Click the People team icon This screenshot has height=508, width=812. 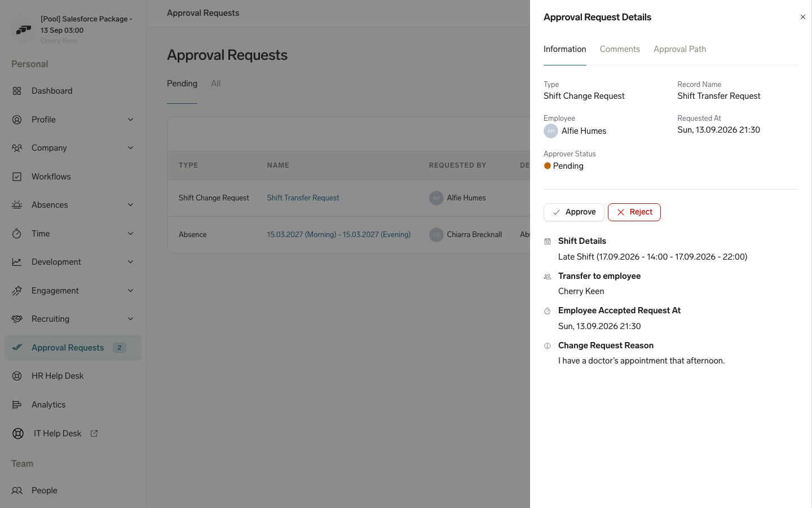[x=17, y=491]
